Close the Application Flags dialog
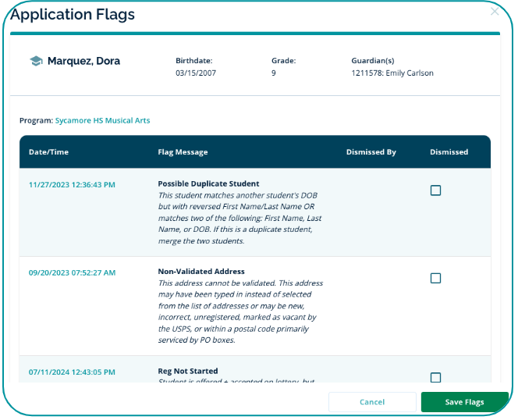Screen dimensions: 518x420 (494, 12)
